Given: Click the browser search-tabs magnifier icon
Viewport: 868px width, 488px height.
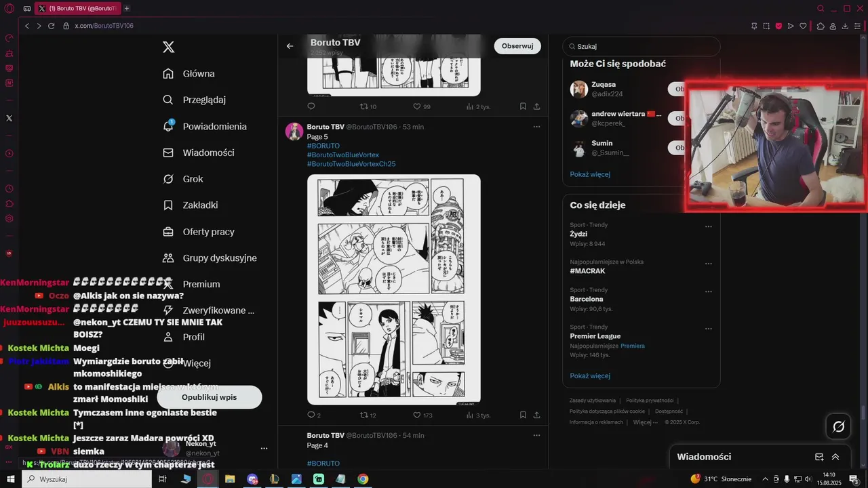Looking at the screenshot, I should pos(821,8).
